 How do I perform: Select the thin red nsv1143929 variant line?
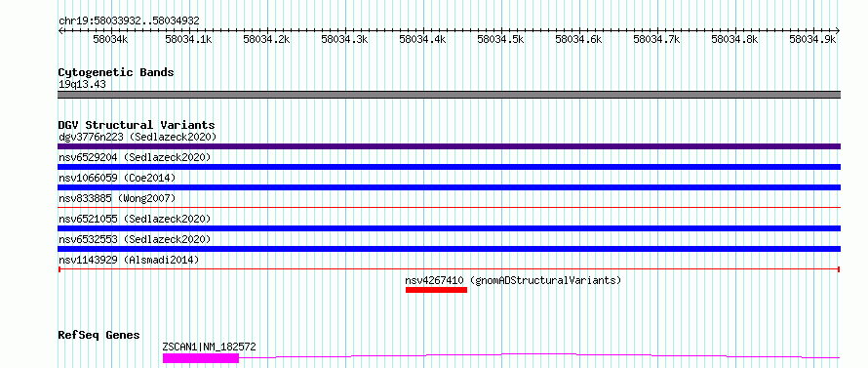[449, 269]
